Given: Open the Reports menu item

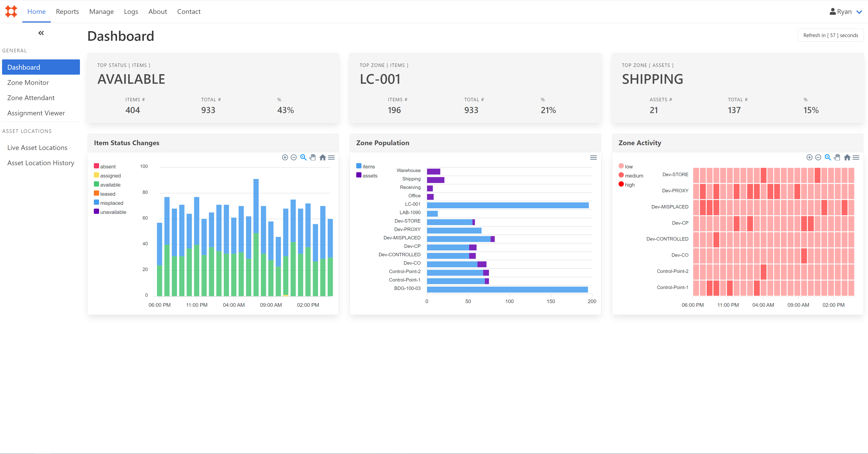Looking at the screenshot, I should click(x=67, y=11).
